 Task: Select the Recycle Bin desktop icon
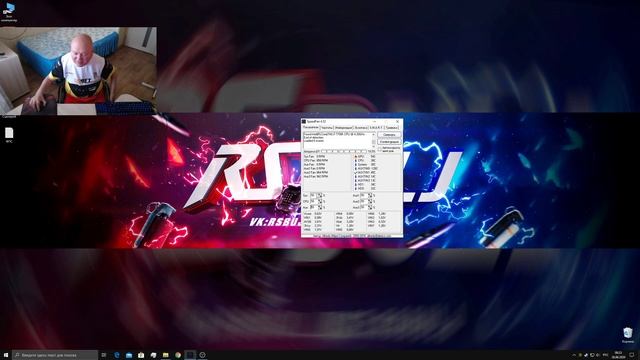point(628,335)
